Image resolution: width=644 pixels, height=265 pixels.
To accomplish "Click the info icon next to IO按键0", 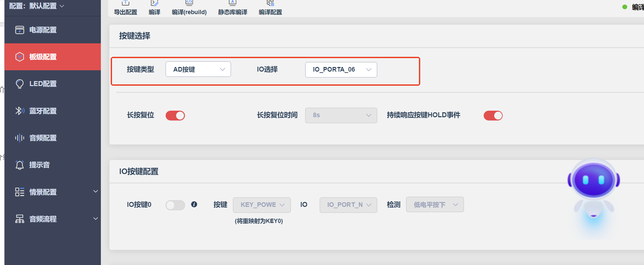I will (x=194, y=204).
